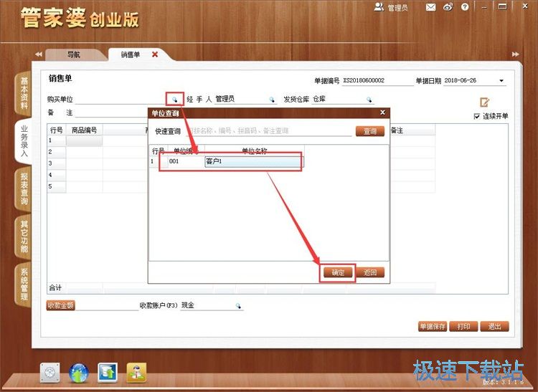Close the 单位查询 dialog
Image resolution: width=538 pixels, height=392 pixels.
383,113
